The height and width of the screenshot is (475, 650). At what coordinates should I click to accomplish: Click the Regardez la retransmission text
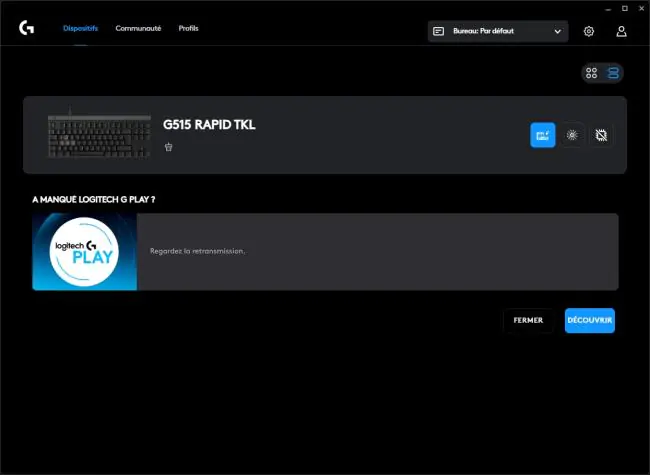197,251
